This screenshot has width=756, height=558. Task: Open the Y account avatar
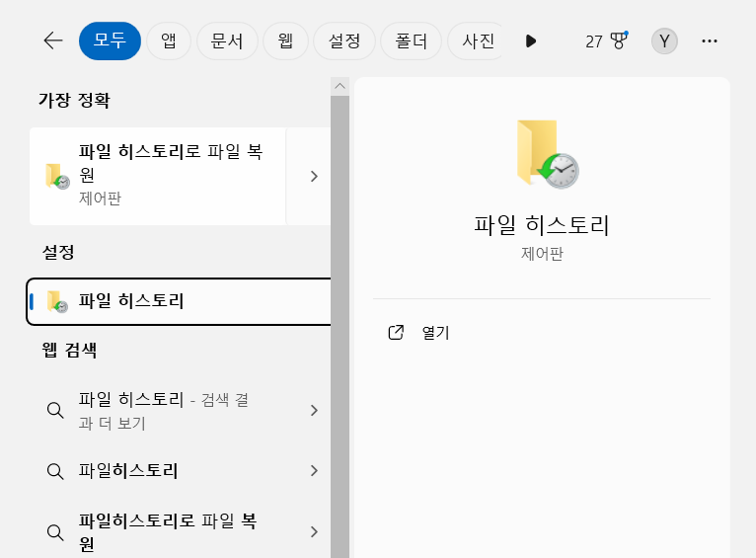pyautogui.click(x=664, y=41)
